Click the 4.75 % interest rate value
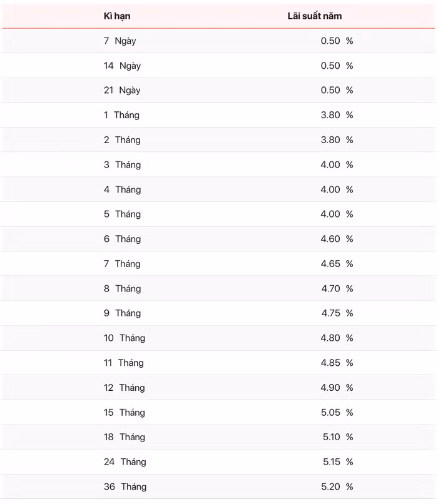Screen dimensions: 438x504 337,313
